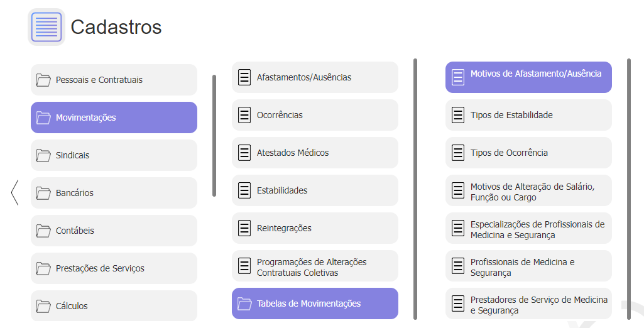Click the Cadastros list icon in header
Image resolution: width=644 pixels, height=328 pixels.
[46, 27]
